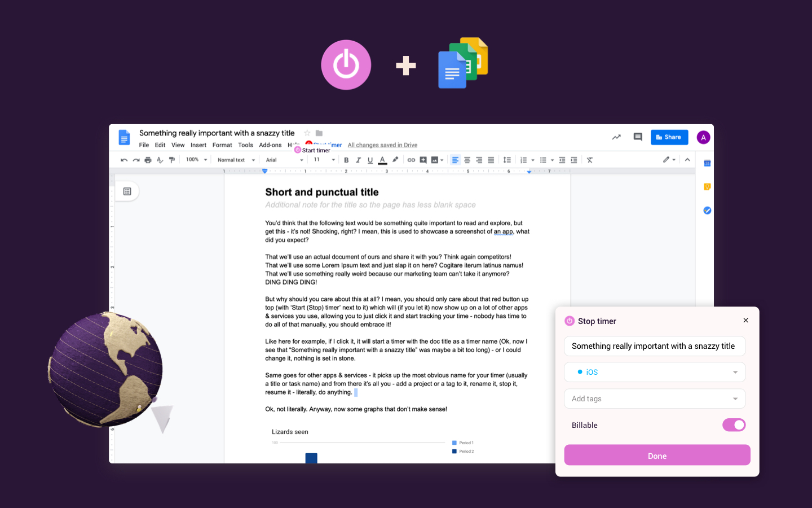Insert a link using the chain icon

[411, 160]
